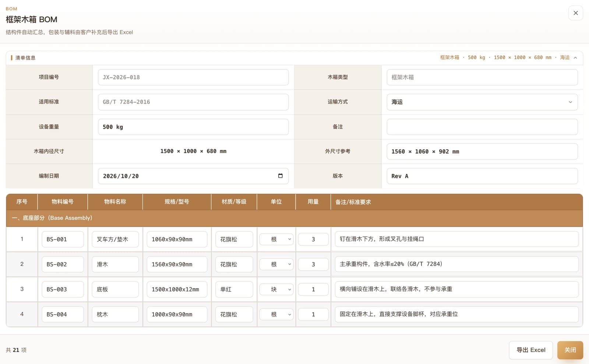Click the 物料编号 column header

point(63,201)
